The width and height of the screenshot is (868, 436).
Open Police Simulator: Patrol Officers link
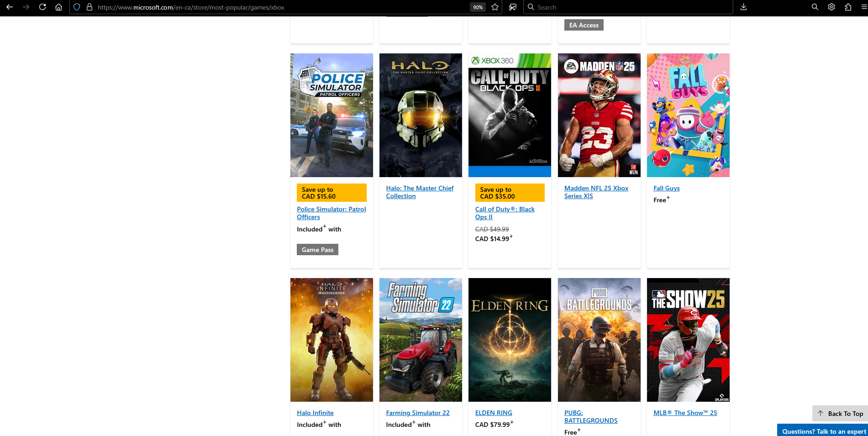click(331, 213)
